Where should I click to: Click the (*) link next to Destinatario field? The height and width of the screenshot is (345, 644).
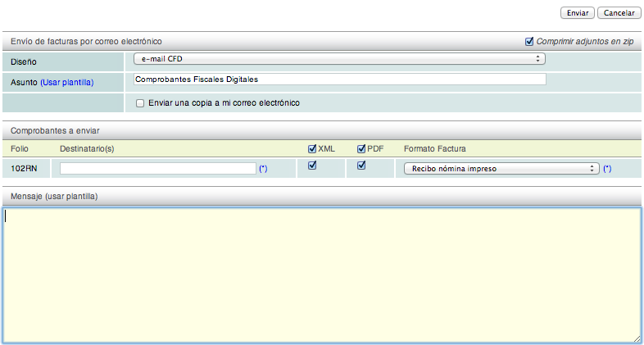pyautogui.click(x=263, y=169)
